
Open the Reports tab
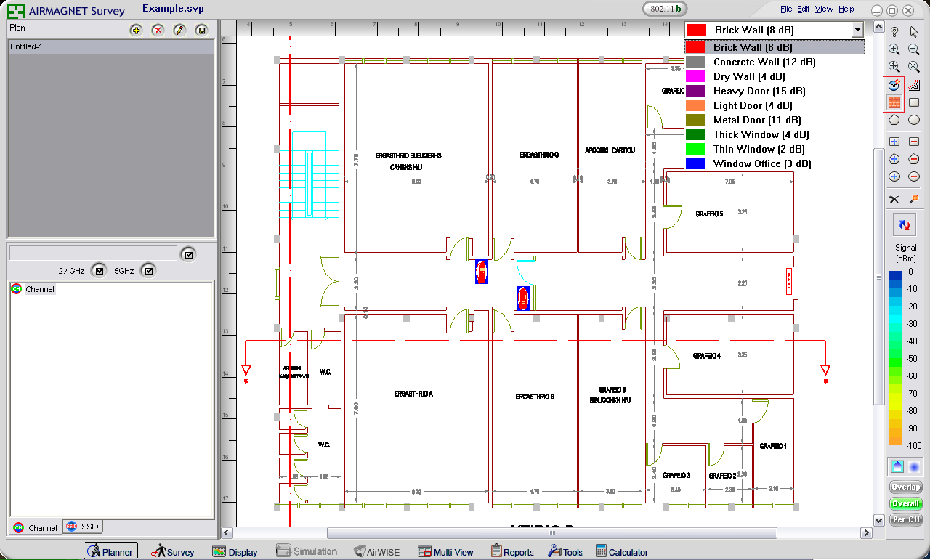tap(512, 552)
